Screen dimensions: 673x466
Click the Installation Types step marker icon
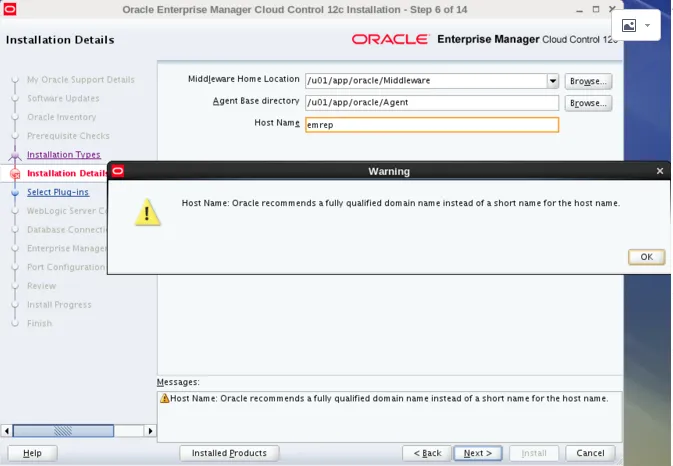(x=15, y=155)
